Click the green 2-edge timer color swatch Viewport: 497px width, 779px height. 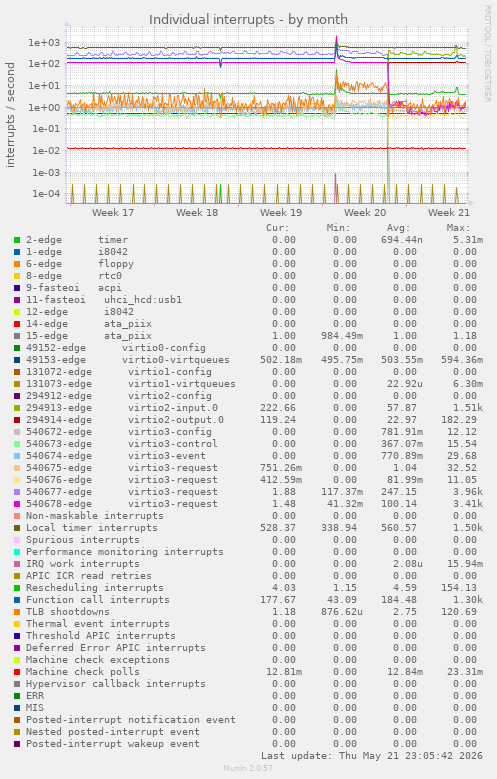coord(17,240)
